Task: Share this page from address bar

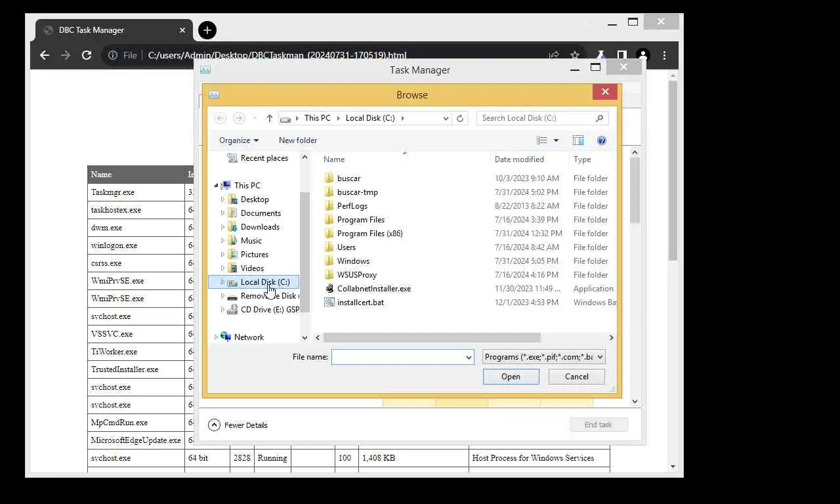Action: 554,55
